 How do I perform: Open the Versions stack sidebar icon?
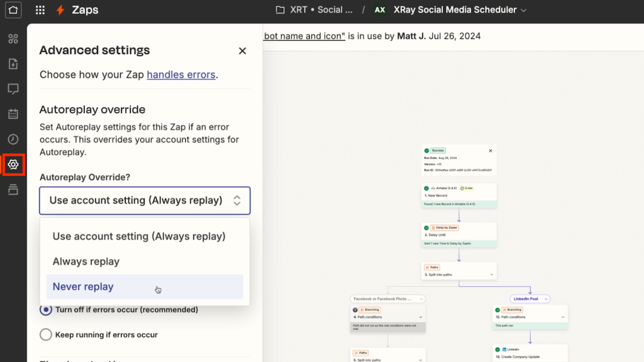click(13, 189)
